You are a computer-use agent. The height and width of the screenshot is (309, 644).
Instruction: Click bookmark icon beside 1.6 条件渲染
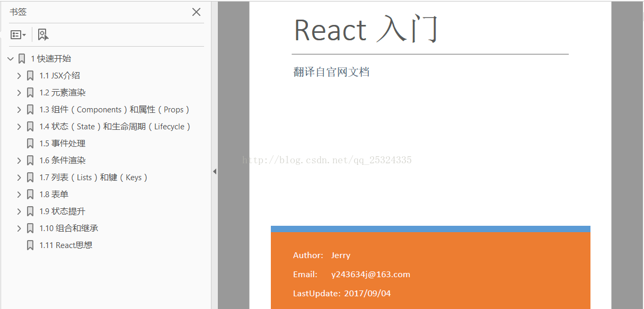[30, 161]
